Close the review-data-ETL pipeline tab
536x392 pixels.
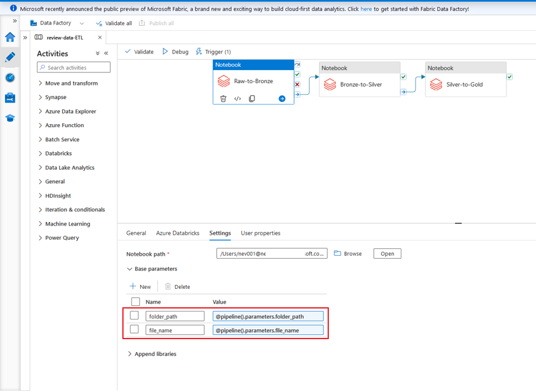click(100, 37)
